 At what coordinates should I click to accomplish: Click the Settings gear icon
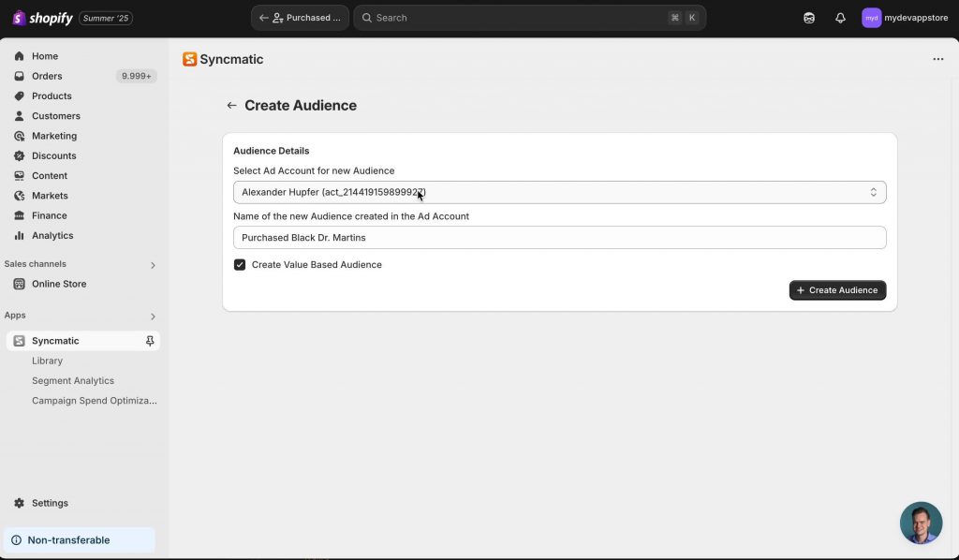(x=19, y=503)
